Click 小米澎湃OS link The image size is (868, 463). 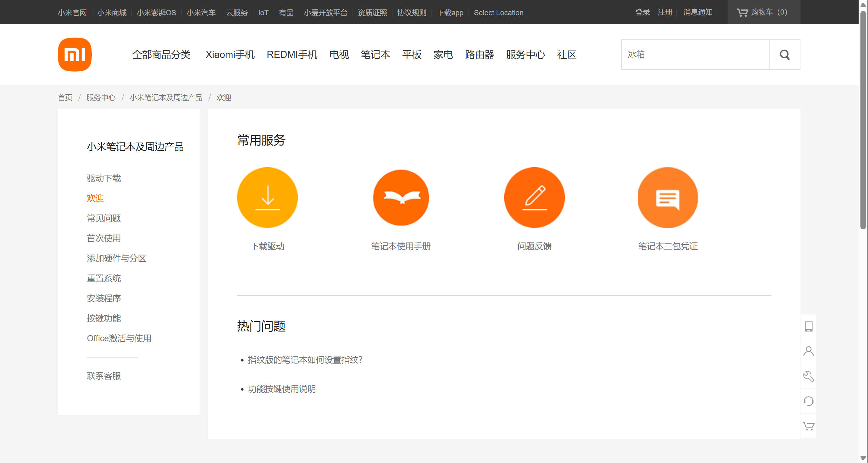point(156,12)
